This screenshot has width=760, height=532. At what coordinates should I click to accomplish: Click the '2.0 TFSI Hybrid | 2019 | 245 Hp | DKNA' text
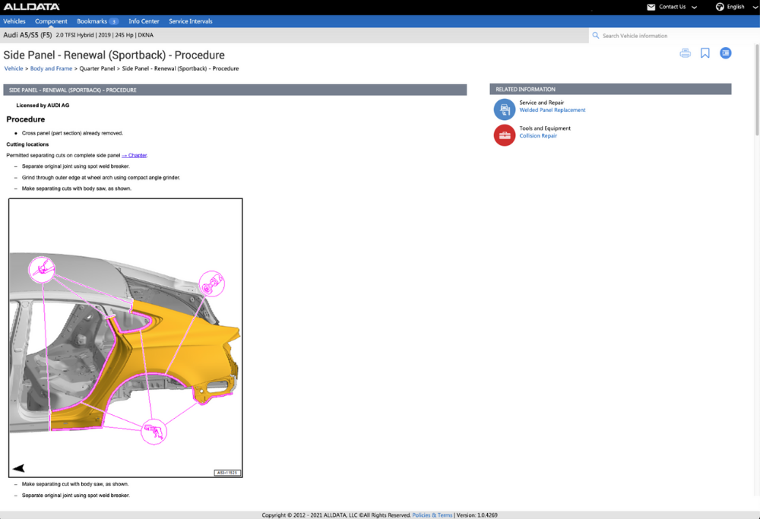(x=104, y=36)
